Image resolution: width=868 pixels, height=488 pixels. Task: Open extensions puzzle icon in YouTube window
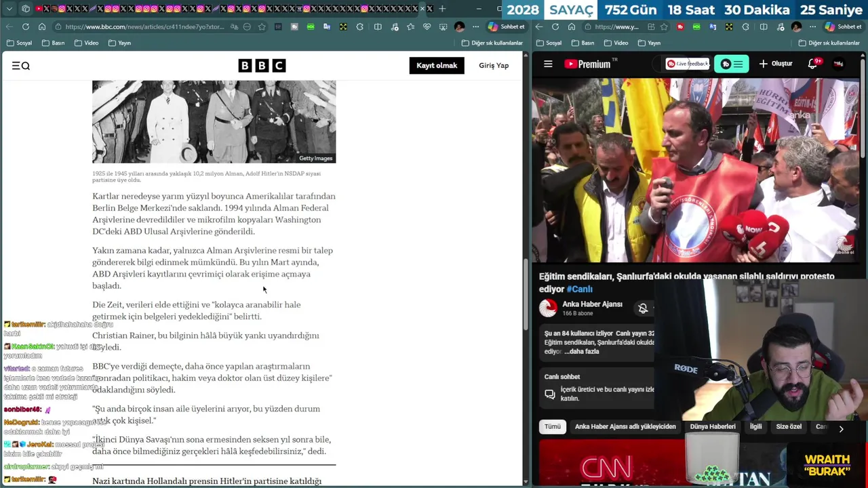tap(746, 26)
